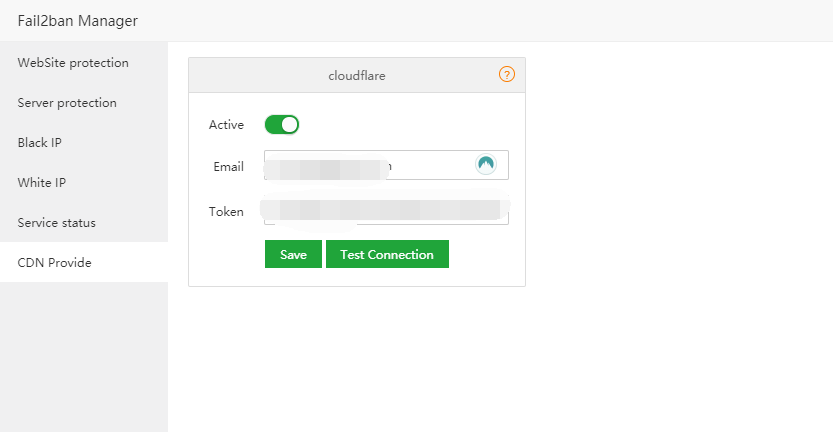Click blank area right of cloudflare panel

678,200
